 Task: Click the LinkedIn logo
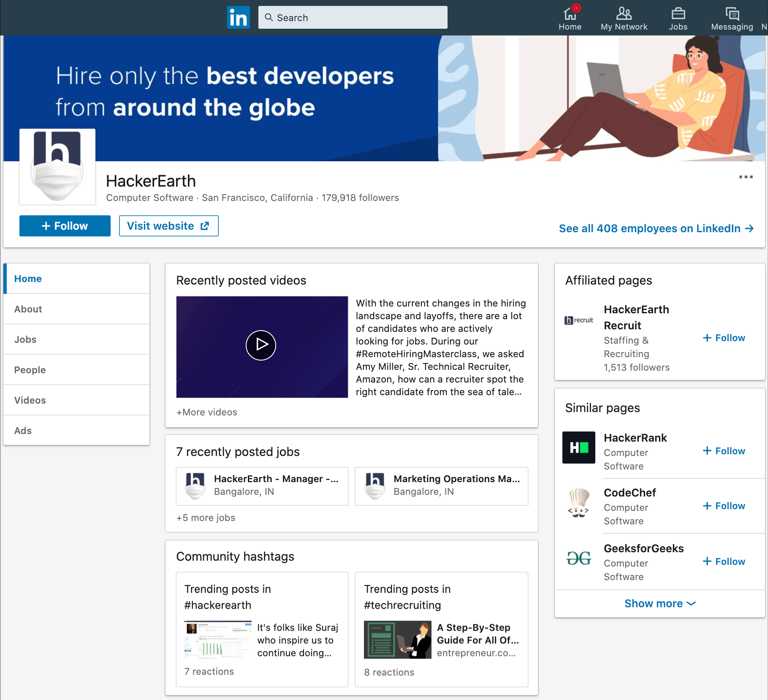tap(238, 17)
